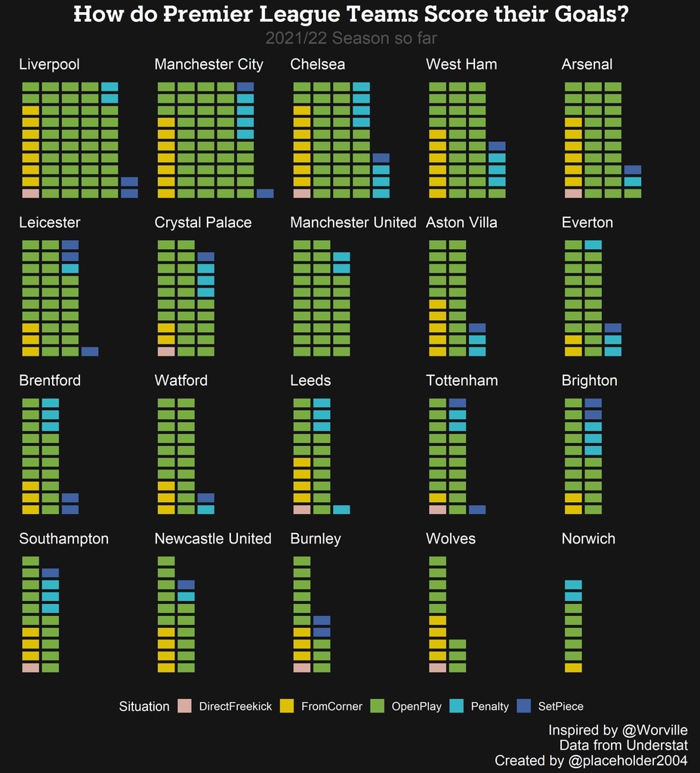This screenshot has height=773, width=700.
Task: Click the FromCorner legend swatch
Action: point(287,707)
